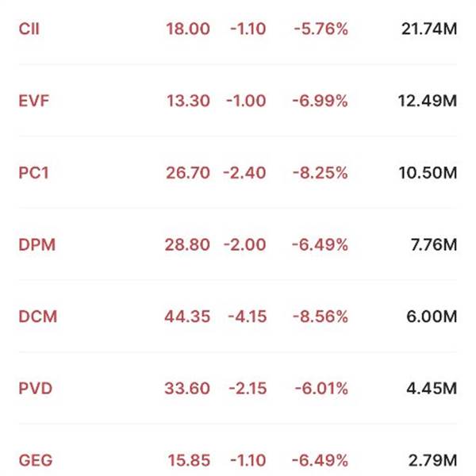The height and width of the screenshot is (476, 476).
Task: Click EVF's price of 13.30
Action: tap(188, 101)
